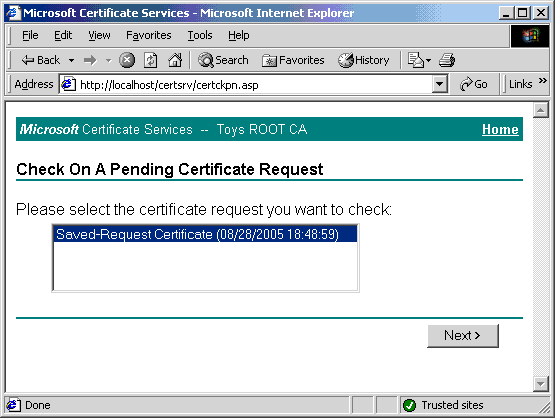
Task: Go to the Home page icon
Action: (x=175, y=60)
